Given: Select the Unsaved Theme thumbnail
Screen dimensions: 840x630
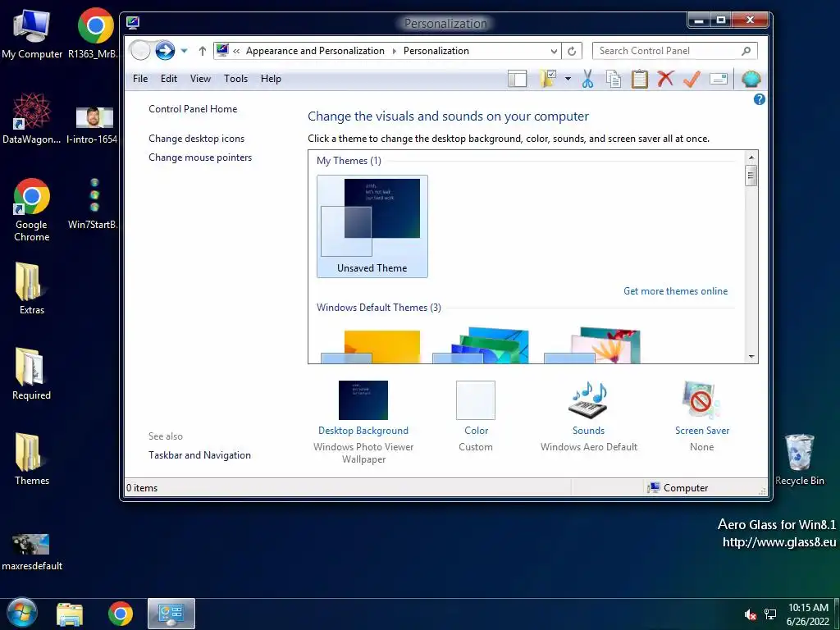Looking at the screenshot, I should click(x=372, y=226).
